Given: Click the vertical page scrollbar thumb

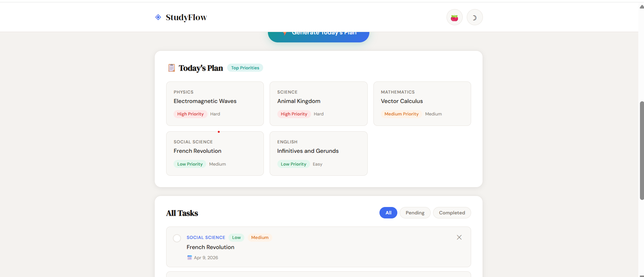Looking at the screenshot, I should click(x=642, y=150).
